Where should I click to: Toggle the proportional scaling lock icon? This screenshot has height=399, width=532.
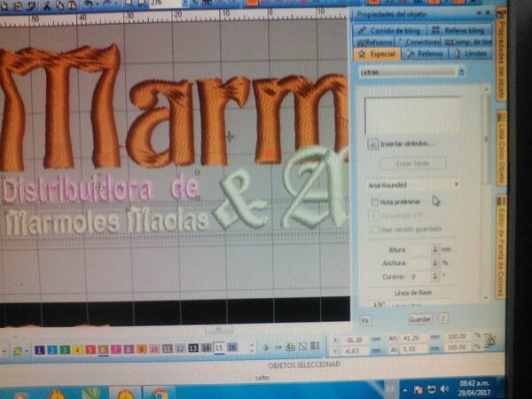pos(490,341)
